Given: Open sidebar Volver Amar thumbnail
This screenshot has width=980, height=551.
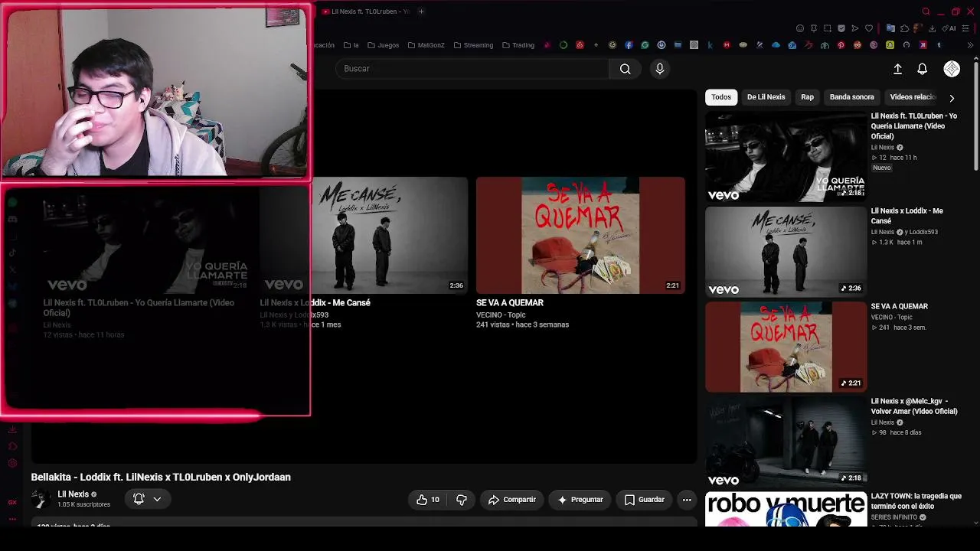Looking at the screenshot, I should click(786, 442).
